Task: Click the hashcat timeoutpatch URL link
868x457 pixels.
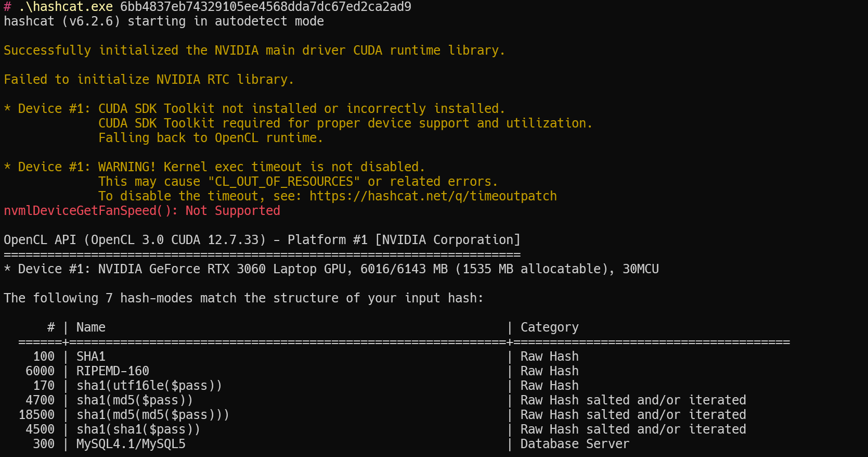Action: tap(433, 196)
